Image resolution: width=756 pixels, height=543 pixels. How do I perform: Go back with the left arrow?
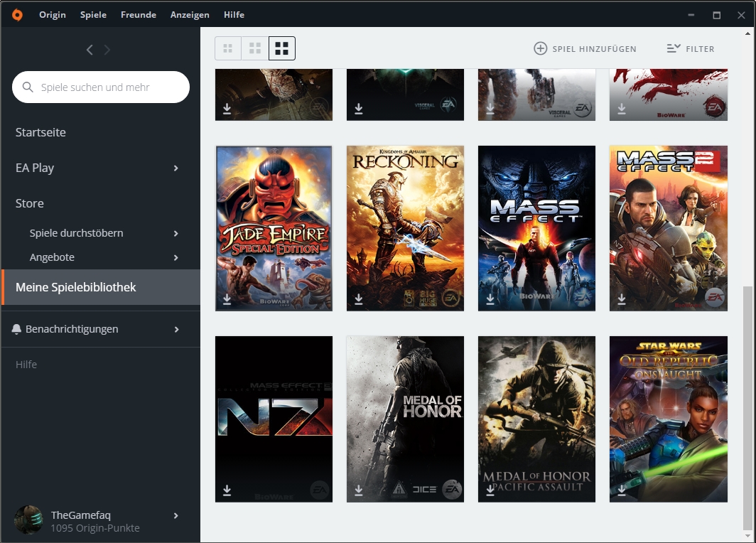(90, 50)
